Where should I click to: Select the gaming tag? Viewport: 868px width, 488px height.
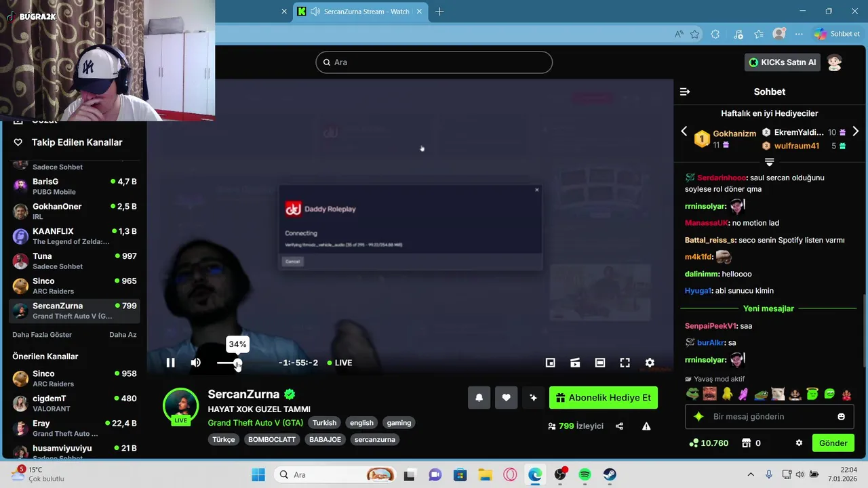(399, 423)
